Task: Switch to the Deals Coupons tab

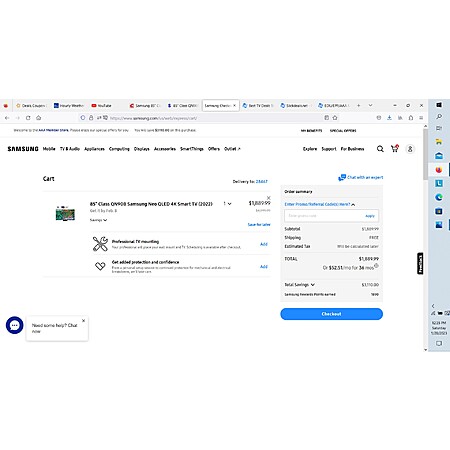Action: click(31, 105)
